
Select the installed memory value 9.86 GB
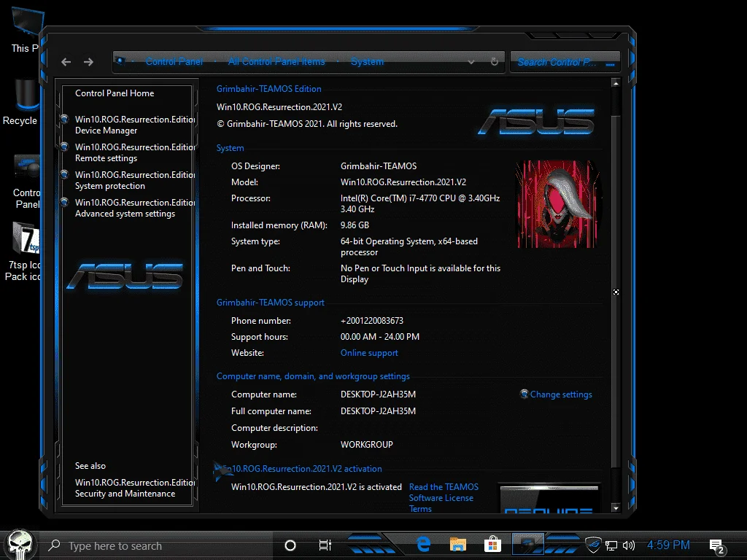pyautogui.click(x=355, y=225)
